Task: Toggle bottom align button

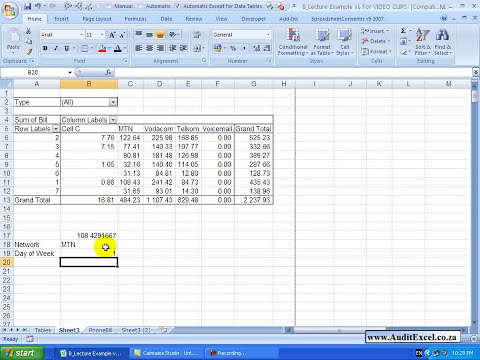Action: [160, 34]
